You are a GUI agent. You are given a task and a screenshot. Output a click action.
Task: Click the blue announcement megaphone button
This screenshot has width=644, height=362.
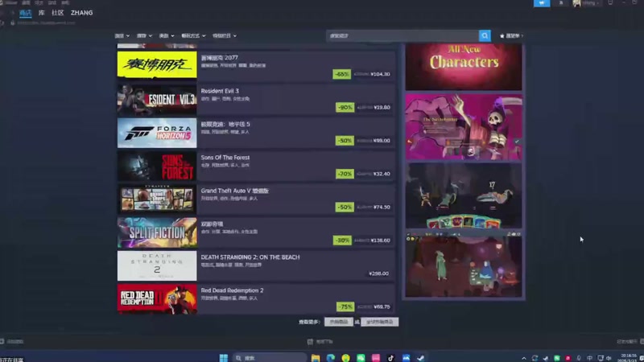(542, 3)
